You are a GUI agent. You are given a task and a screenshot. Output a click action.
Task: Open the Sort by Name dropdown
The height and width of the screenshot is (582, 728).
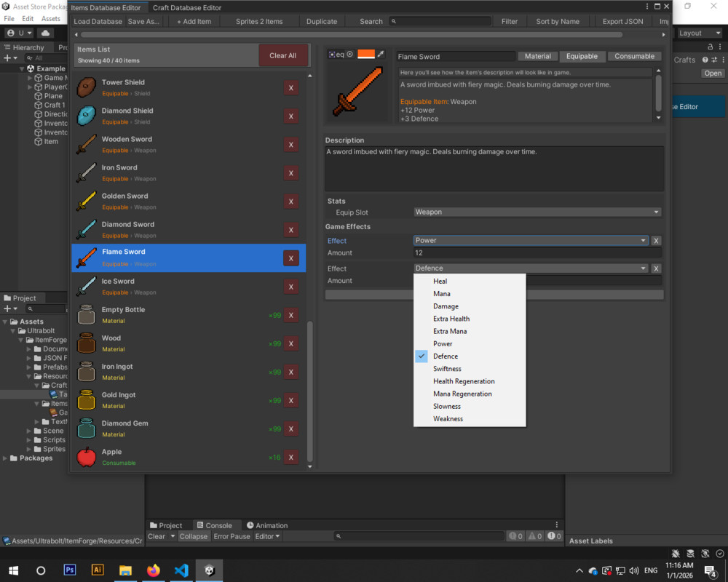[x=558, y=21]
